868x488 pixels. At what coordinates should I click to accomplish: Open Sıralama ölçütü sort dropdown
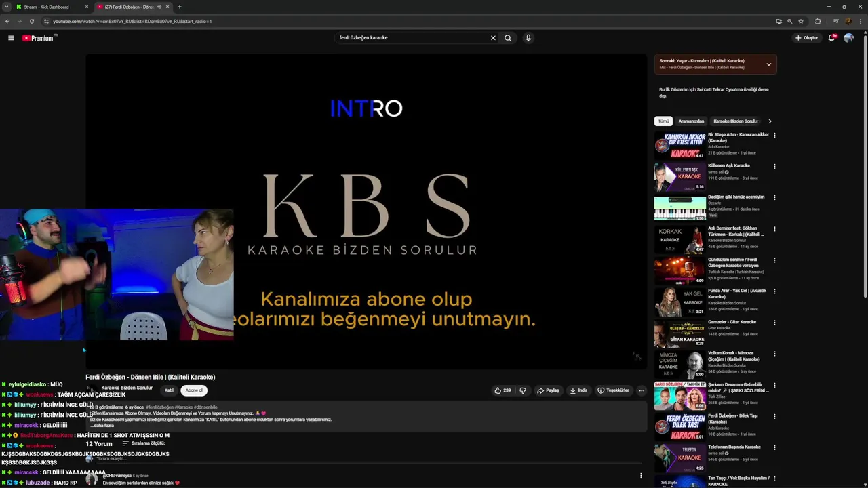point(142,443)
